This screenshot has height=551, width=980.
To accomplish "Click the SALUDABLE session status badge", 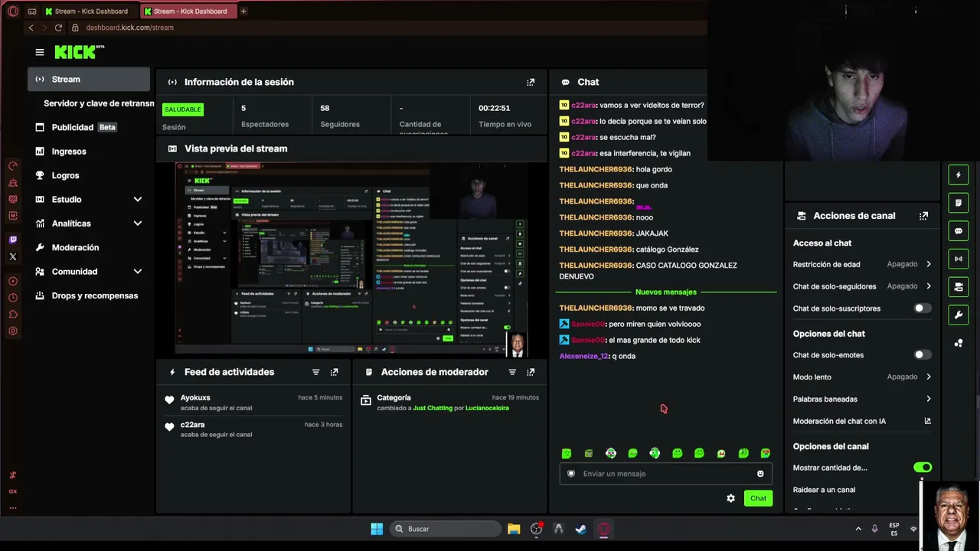I will click(x=183, y=109).
